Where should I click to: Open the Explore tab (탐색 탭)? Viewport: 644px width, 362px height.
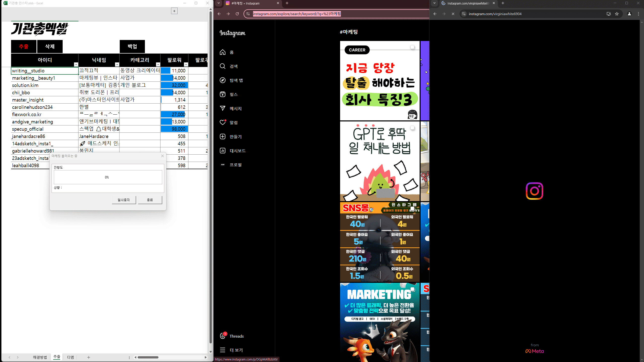[x=231, y=80]
